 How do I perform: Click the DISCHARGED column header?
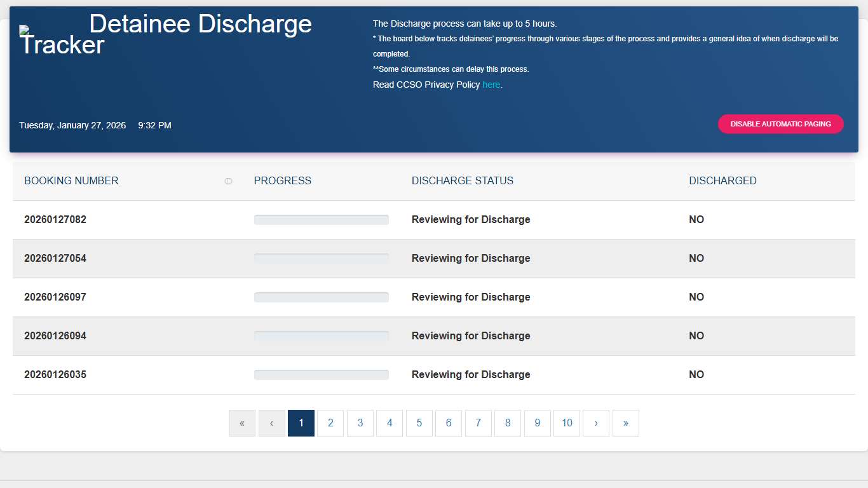pyautogui.click(x=722, y=180)
